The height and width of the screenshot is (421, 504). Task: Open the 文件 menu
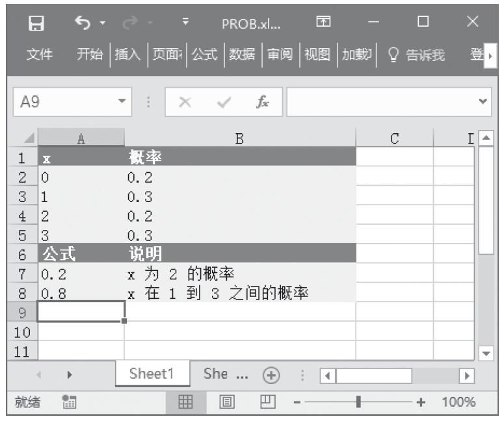[x=40, y=56]
